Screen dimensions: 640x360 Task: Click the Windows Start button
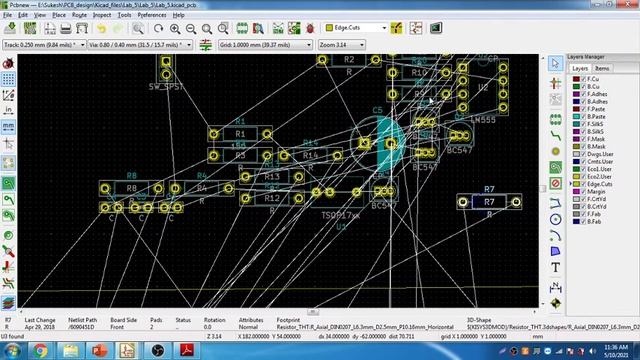[12, 351]
